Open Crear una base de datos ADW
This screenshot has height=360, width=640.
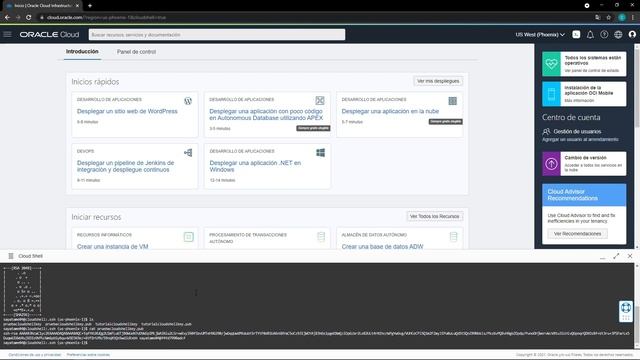(x=382, y=247)
